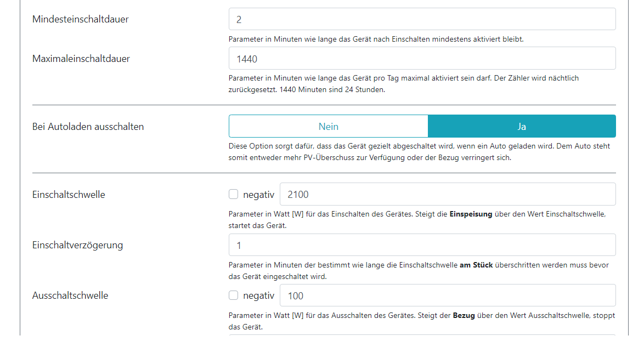Click the Ausschaltschwelle label on the left
Image resolution: width=644 pixels, height=347 pixels.
tap(70, 295)
